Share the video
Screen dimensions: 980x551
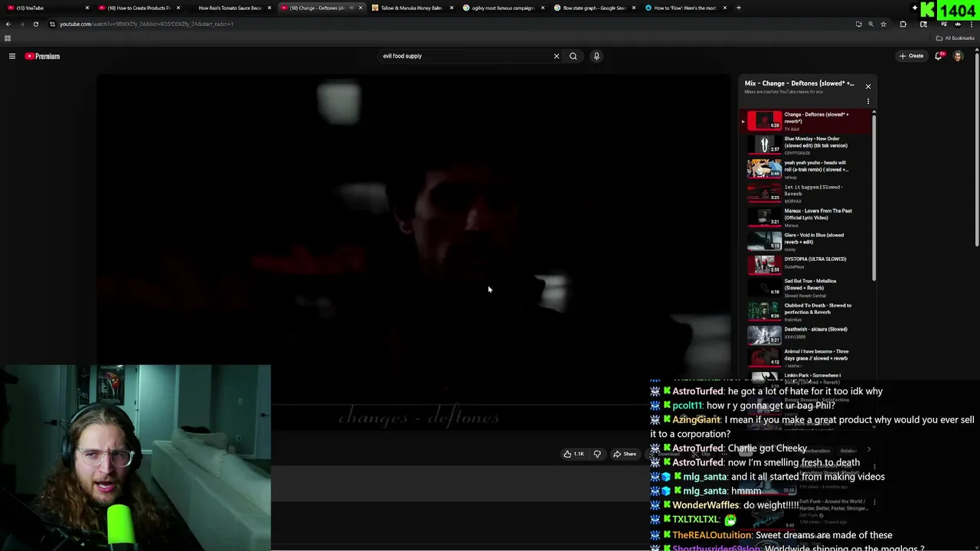coord(625,454)
